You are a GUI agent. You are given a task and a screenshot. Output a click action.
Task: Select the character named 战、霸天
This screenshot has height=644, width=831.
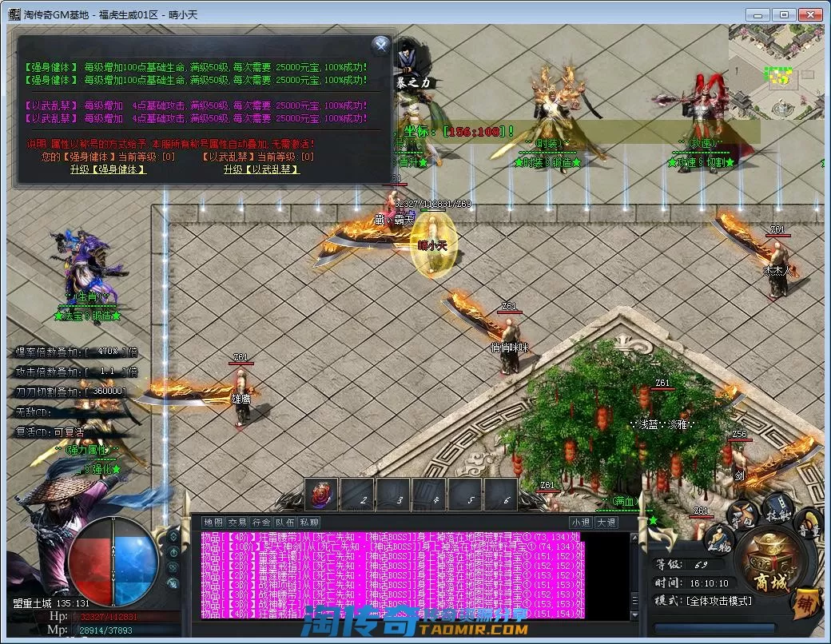coord(394,219)
